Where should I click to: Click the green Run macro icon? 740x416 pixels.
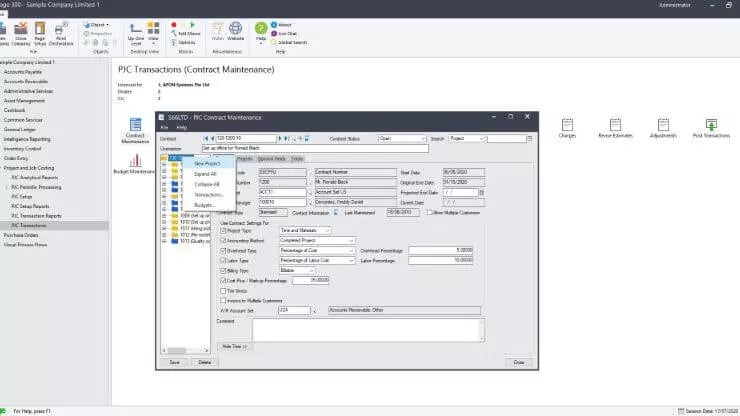pos(192,25)
